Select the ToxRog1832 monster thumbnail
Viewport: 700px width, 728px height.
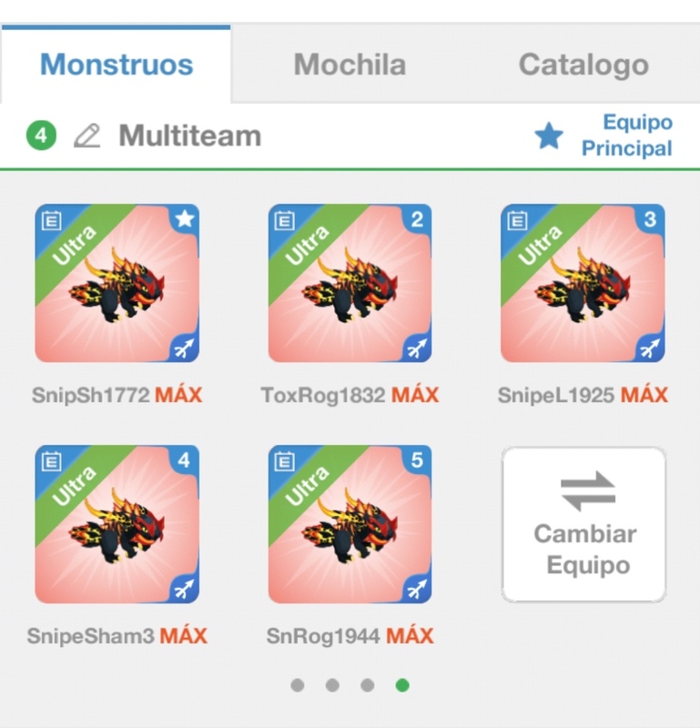click(x=350, y=283)
